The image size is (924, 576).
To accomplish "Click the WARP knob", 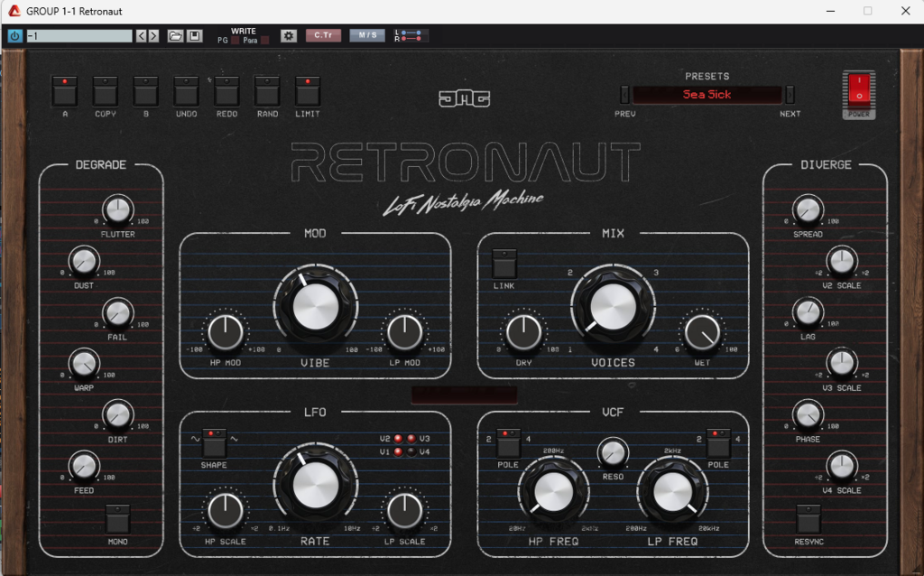I will pos(84,363).
